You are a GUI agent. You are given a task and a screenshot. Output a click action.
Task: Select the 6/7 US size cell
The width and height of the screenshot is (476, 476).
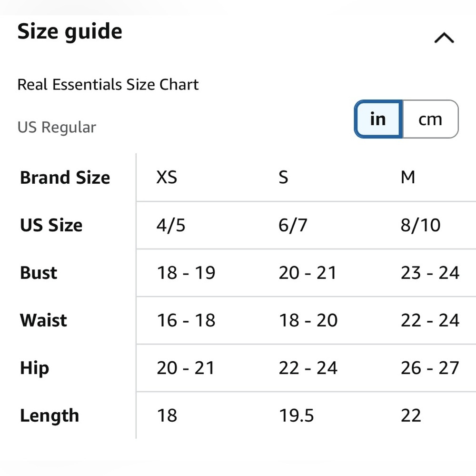pos(293,225)
